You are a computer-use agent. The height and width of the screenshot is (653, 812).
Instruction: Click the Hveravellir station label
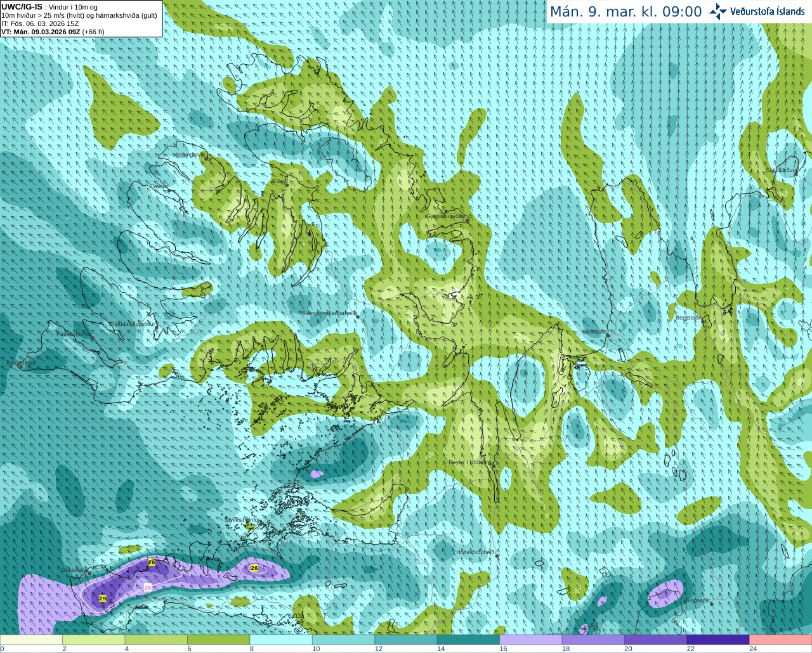click(697, 600)
